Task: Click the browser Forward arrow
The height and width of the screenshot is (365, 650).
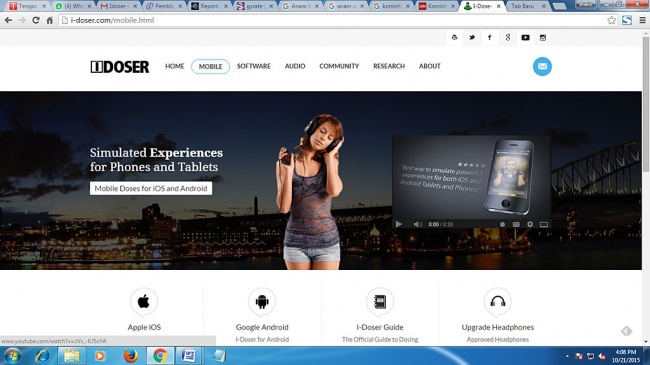Action: click(x=22, y=20)
